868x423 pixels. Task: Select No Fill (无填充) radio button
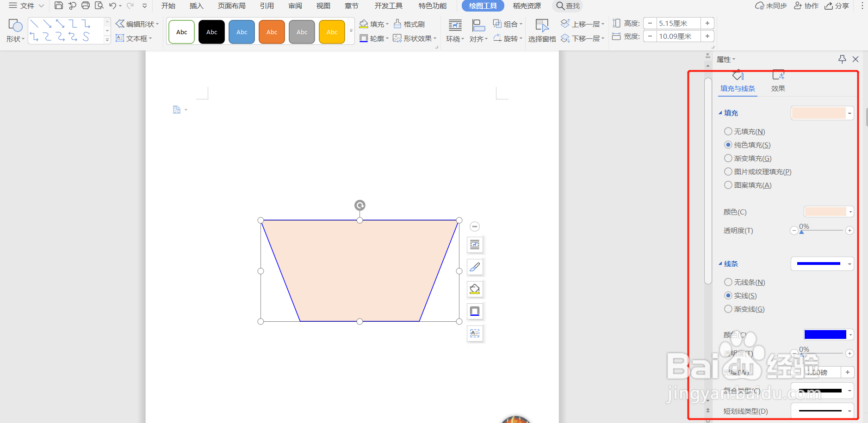point(728,131)
